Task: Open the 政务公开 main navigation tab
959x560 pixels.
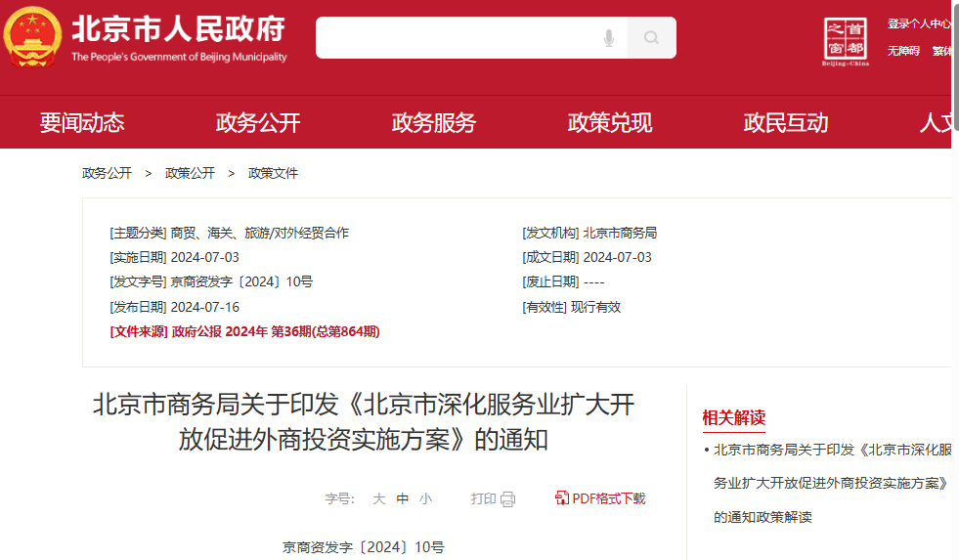Action: point(258,123)
